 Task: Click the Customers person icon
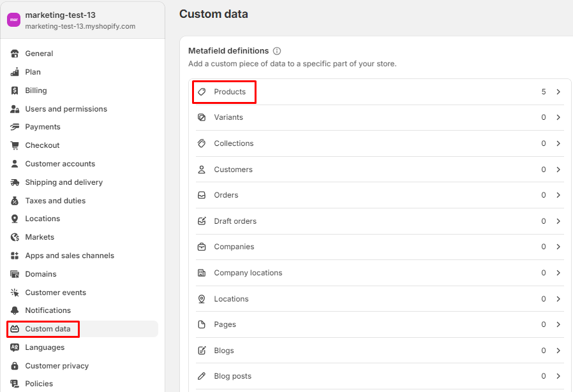(202, 170)
